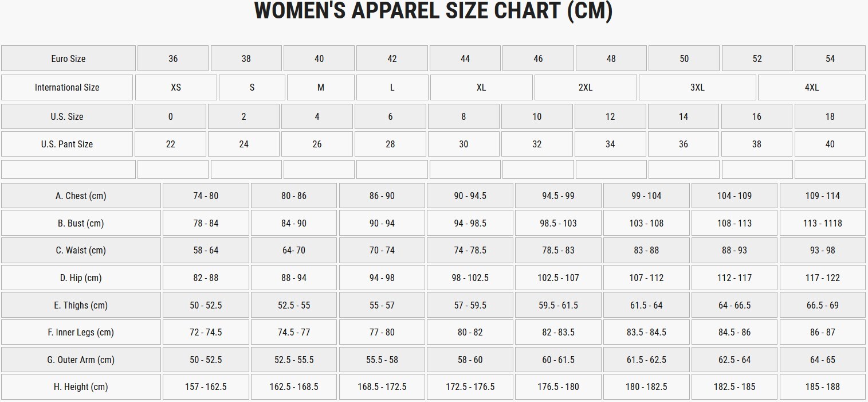The height and width of the screenshot is (402, 868).
Task: Select the B. Bust 113 - 1118 cell
Action: click(822, 223)
